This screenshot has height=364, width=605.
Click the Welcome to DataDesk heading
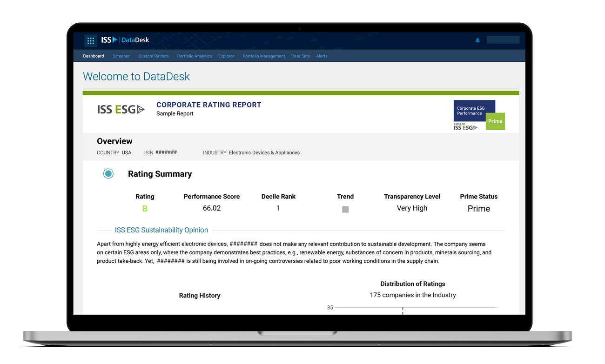point(136,77)
